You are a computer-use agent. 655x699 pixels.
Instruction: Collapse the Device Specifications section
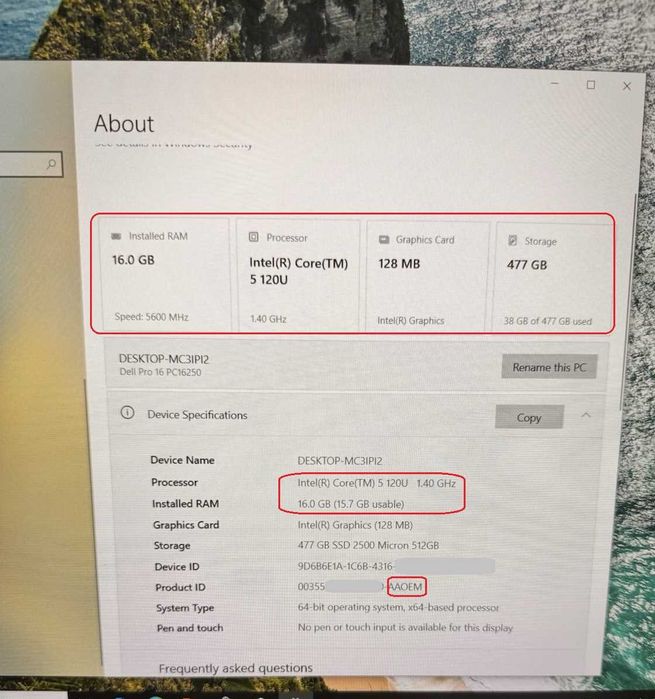[586, 415]
